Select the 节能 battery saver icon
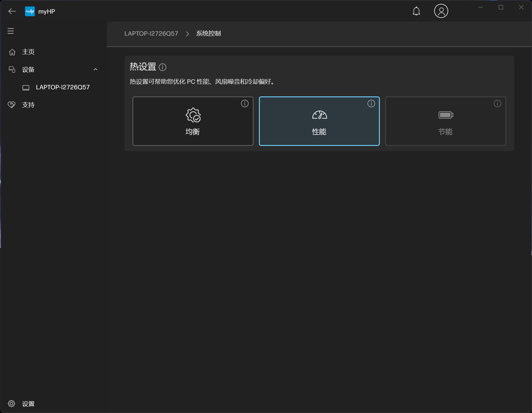This screenshot has width=532, height=413. coord(445,114)
